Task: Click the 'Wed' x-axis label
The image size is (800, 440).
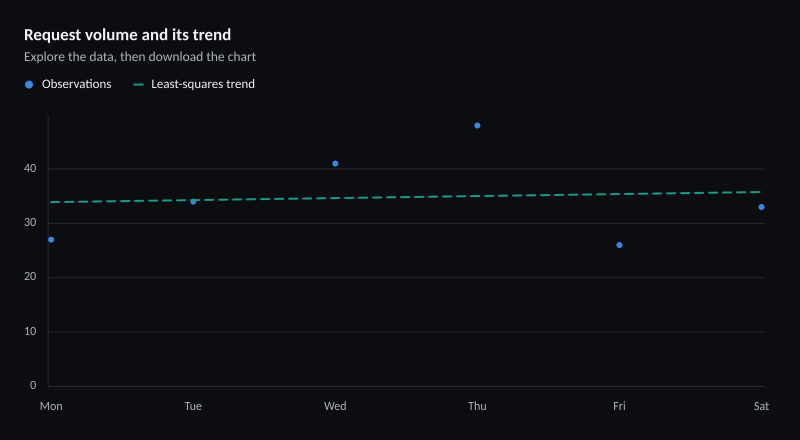Action: (335, 406)
